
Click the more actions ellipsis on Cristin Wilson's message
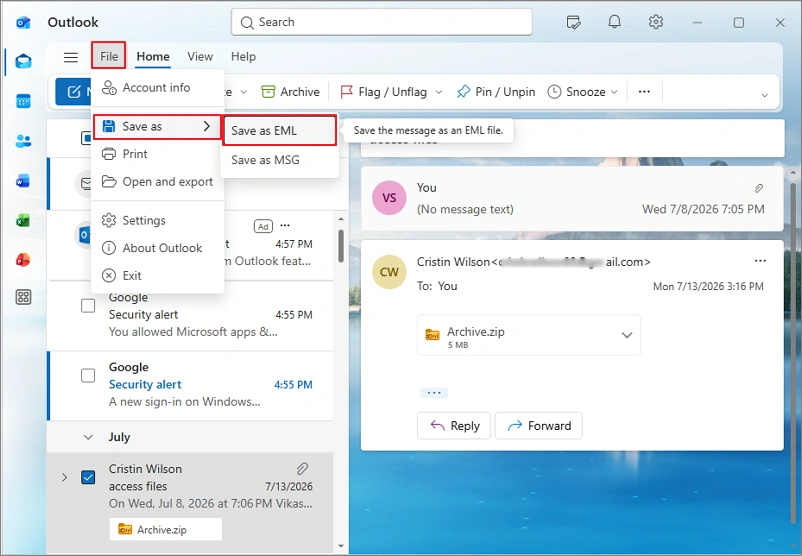click(x=761, y=261)
